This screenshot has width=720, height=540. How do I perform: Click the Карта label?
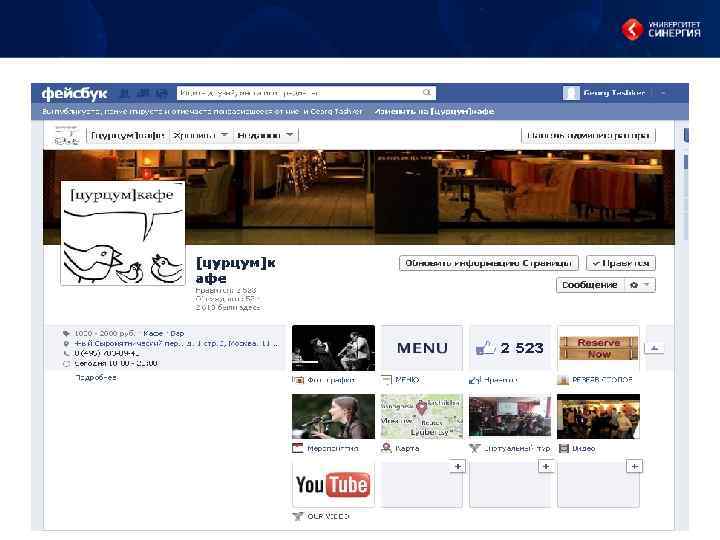coord(407,449)
